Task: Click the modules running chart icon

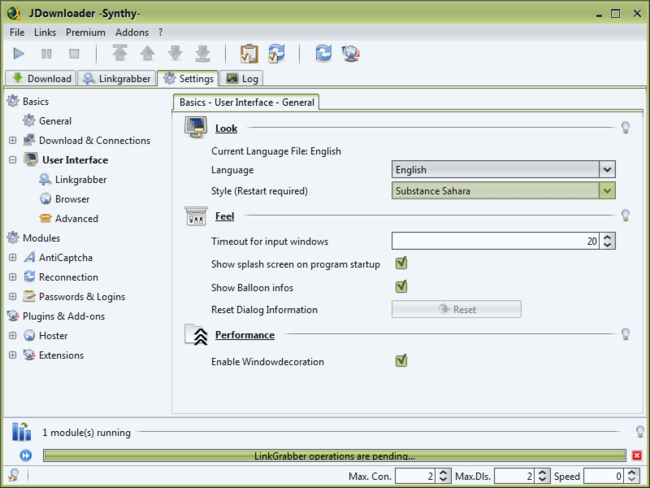Action: [22, 432]
